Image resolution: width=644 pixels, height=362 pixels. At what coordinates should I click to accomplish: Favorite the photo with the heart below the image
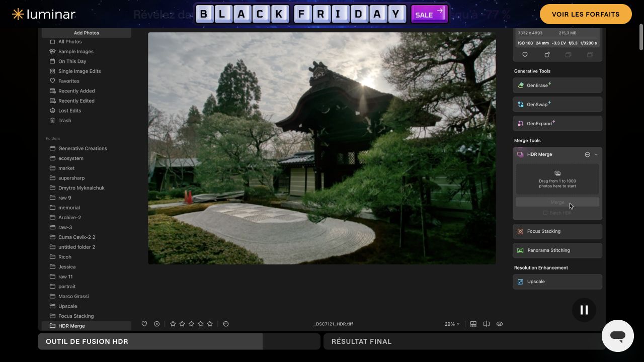(144, 324)
